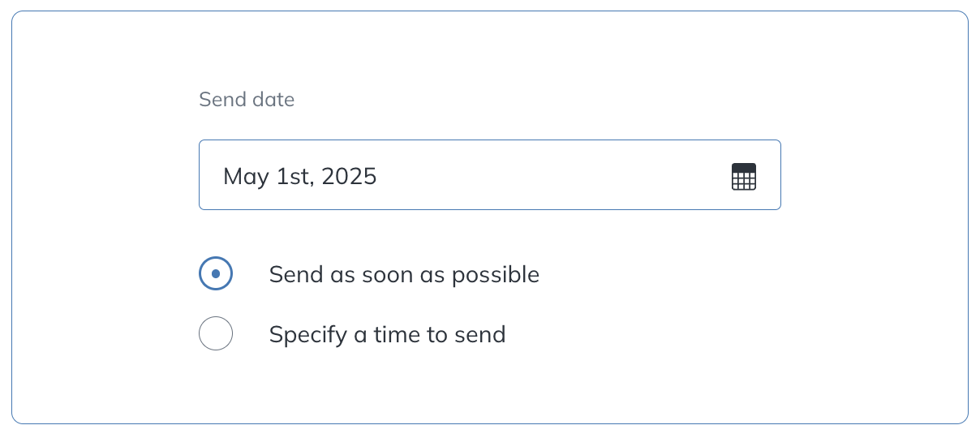This screenshot has width=980, height=438.
Task: Click the "Send as soon as possible" label text
Action: click(x=404, y=275)
